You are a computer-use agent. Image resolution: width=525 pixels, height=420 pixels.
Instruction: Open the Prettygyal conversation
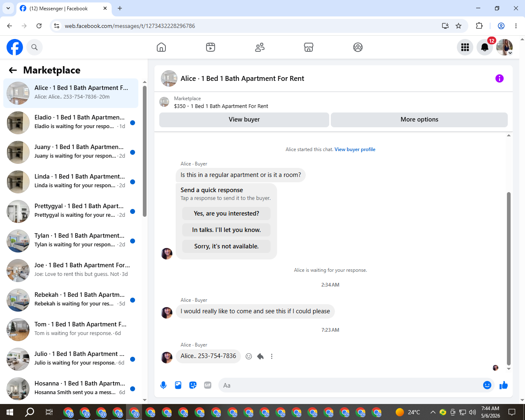71,211
